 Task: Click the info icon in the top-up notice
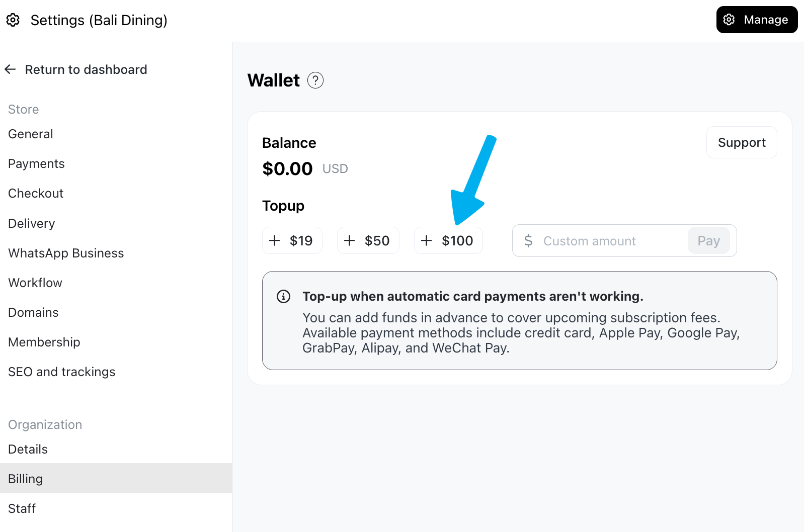click(x=284, y=297)
